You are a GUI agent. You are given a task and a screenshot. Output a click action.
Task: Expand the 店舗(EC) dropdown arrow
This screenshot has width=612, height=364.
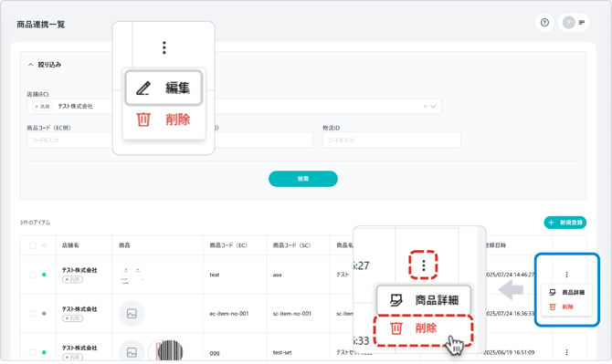(x=433, y=106)
